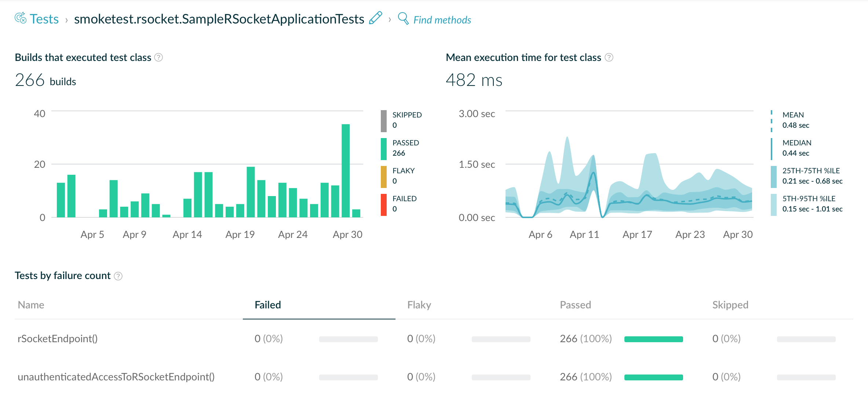
Task: Sort the table by Passed column
Action: [575, 305]
